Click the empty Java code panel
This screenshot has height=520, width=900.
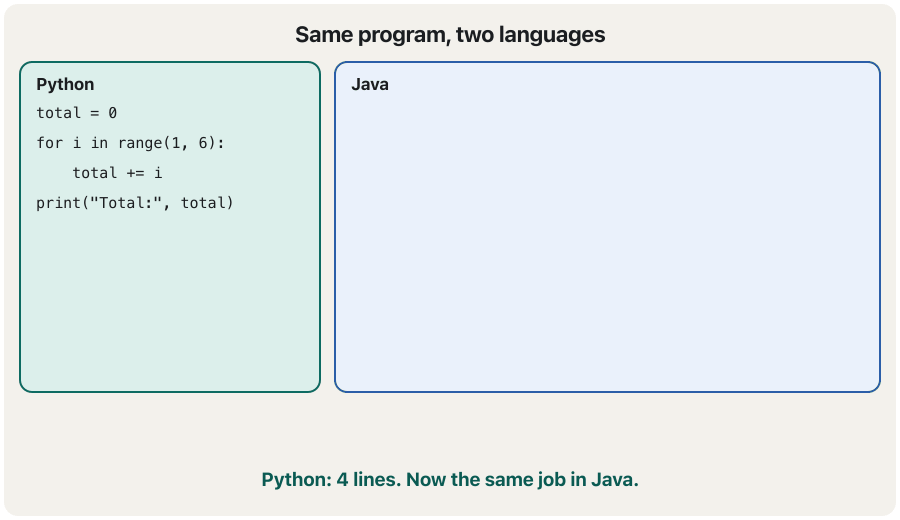point(607,227)
